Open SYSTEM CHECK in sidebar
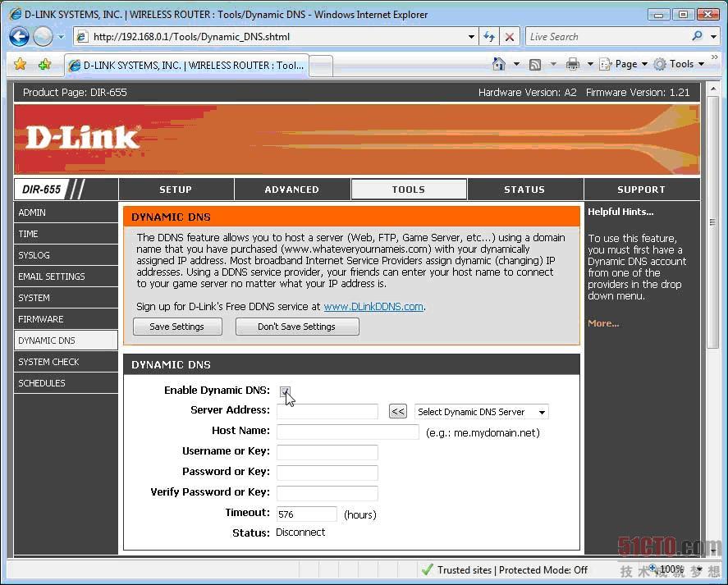The image size is (728, 585). click(66, 362)
